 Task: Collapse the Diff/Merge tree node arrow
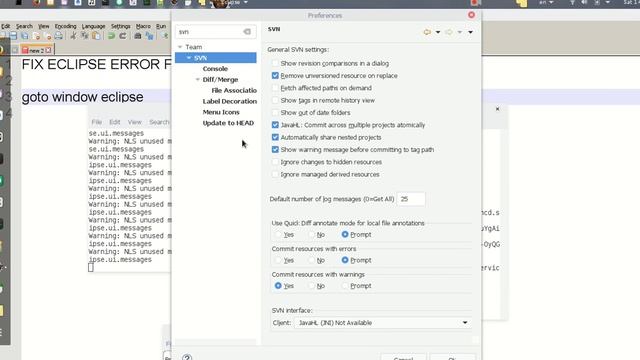(198, 80)
